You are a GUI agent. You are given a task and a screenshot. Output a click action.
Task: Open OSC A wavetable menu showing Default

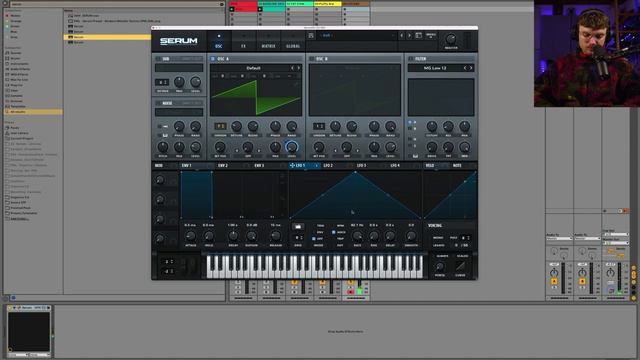point(253,68)
